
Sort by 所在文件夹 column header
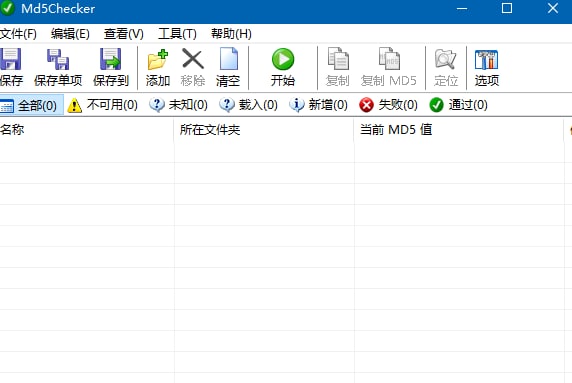[264, 129]
